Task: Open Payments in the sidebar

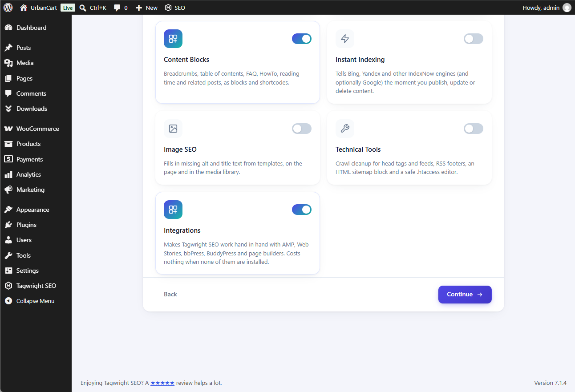Action: click(36, 159)
